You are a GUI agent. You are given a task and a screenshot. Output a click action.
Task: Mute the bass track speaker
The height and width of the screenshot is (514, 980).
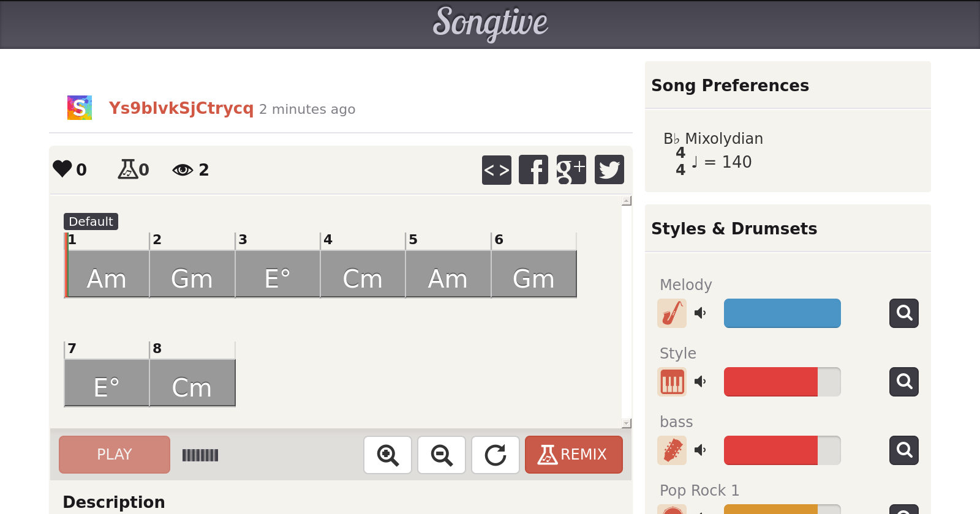click(x=700, y=450)
